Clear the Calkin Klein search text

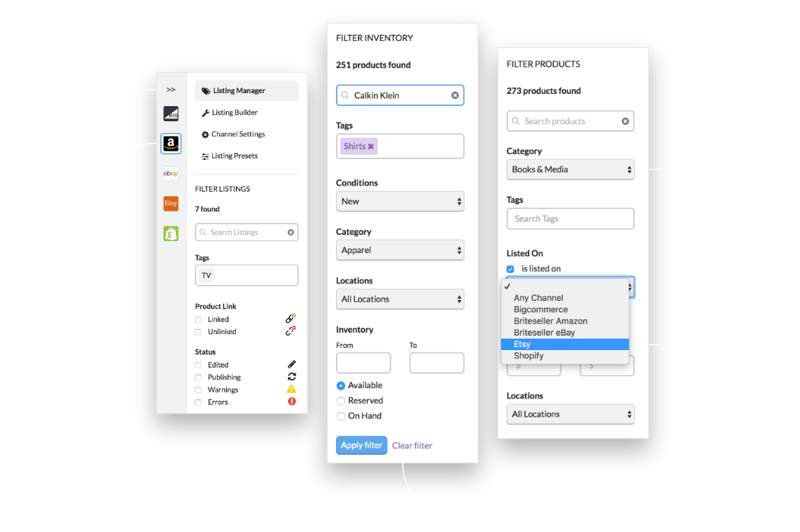[x=455, y=95]
